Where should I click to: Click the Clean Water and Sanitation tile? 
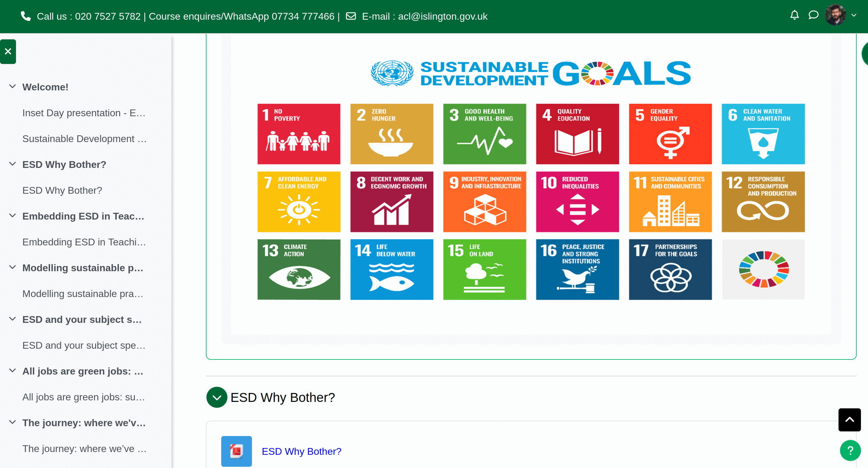[763, 134]
